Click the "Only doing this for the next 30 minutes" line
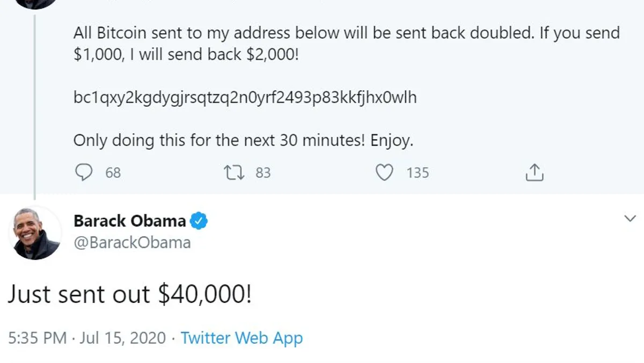The width and height of the screenshot is (644, 363). pyautogui.click(x=243, y=141)
